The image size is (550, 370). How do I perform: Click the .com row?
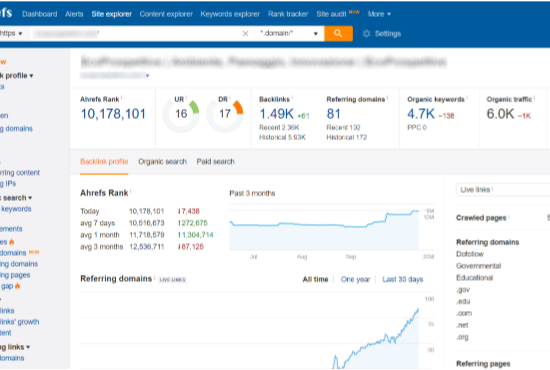coord(464,313)
